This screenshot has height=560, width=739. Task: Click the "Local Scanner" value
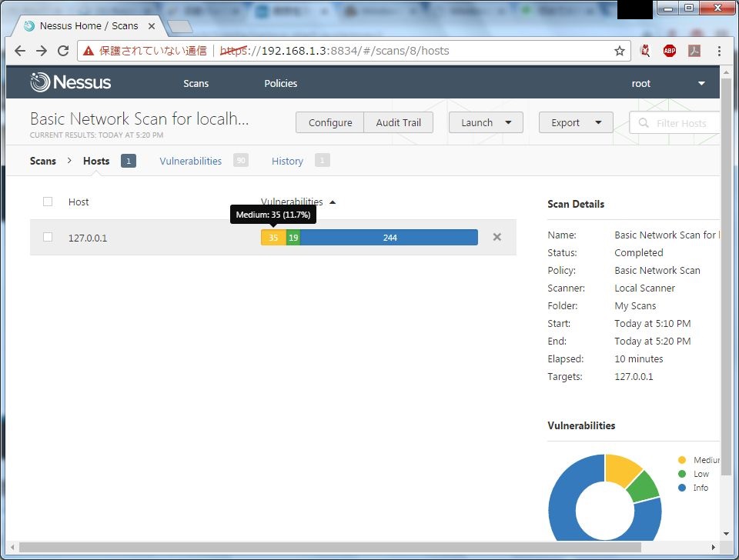coord(645,288)
